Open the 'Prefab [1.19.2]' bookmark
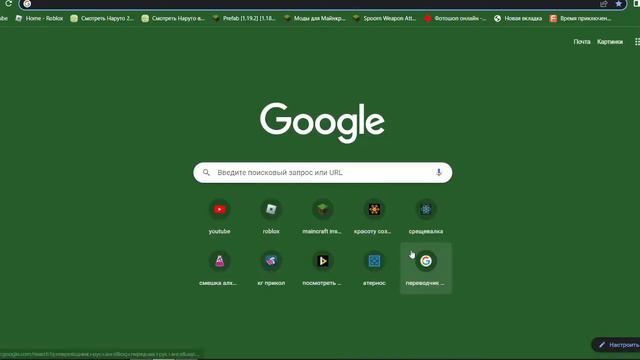This screenshot has height=360, width=640. (244, 18)
